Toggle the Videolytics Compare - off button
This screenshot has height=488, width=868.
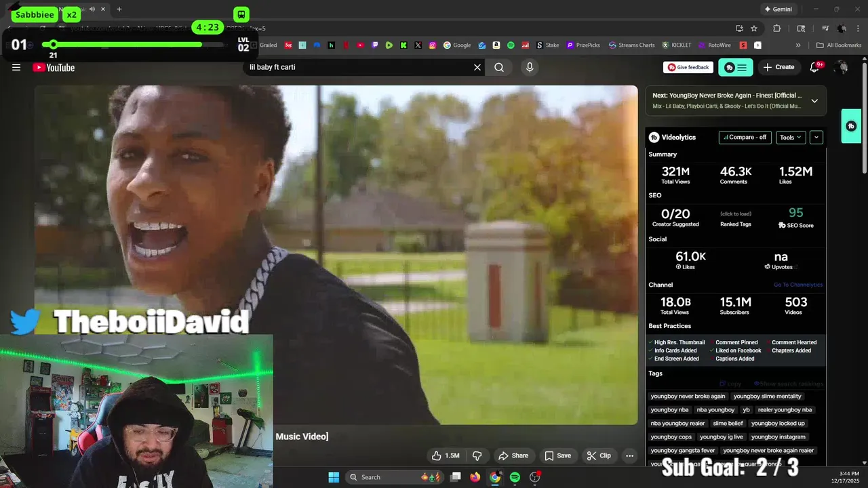pos(745,137)
